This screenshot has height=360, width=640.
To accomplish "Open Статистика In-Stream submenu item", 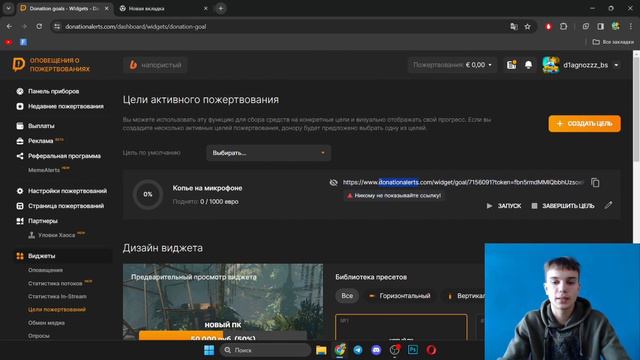I will (57, 296).
